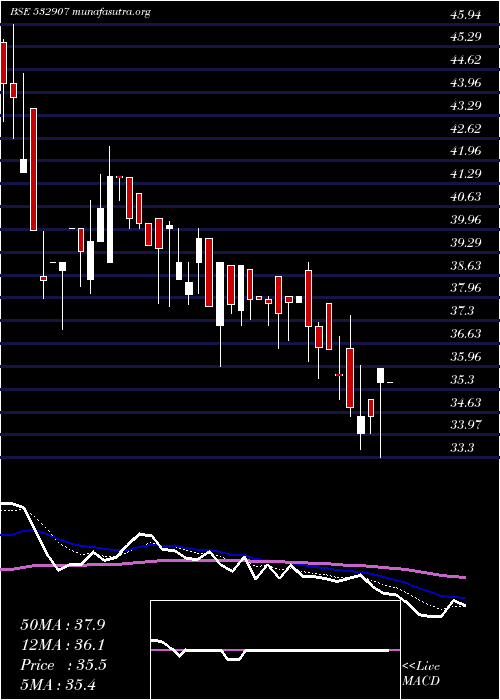
Task: Click inside the MACD inset chart box
Action: (x=275, y=650)
